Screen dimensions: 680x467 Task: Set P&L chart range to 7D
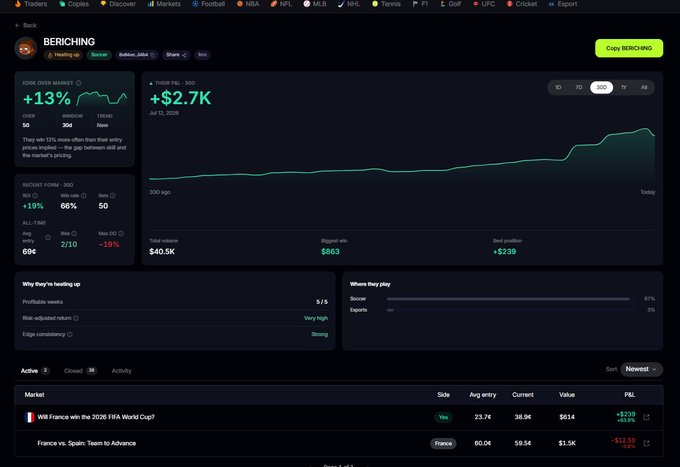point(579,88)
